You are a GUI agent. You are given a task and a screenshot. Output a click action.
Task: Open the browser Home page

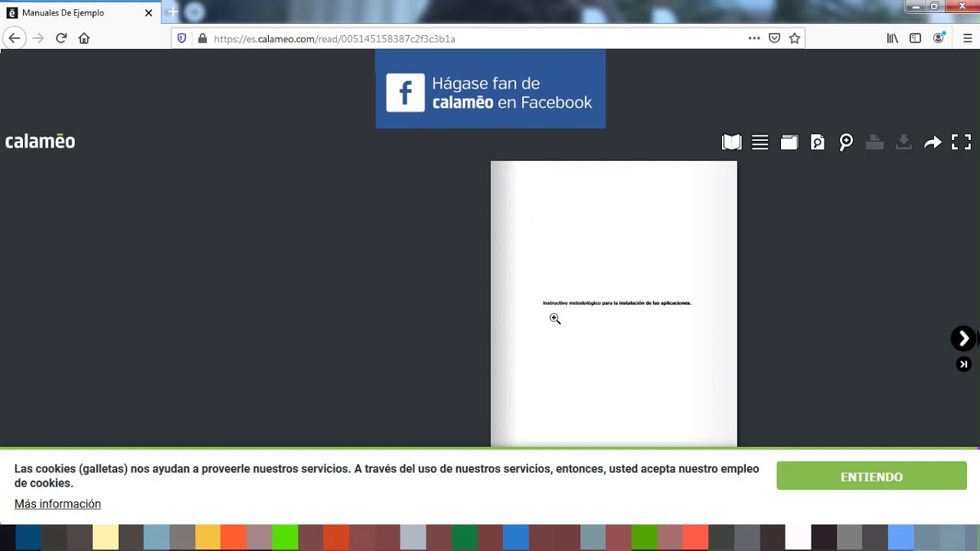click(x=84, y=38)
